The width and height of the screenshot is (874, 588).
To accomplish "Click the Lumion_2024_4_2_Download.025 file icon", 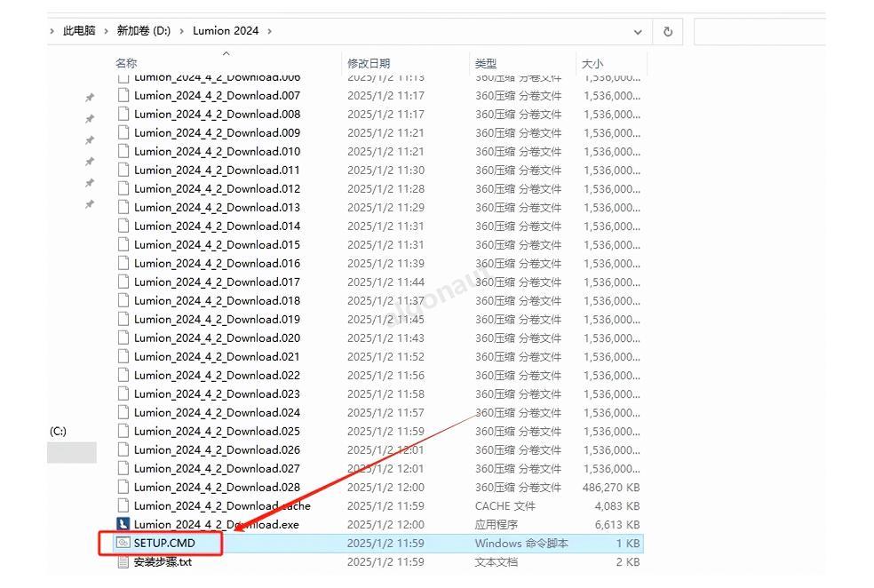I will pyautogui.click(x=123, y=431).
